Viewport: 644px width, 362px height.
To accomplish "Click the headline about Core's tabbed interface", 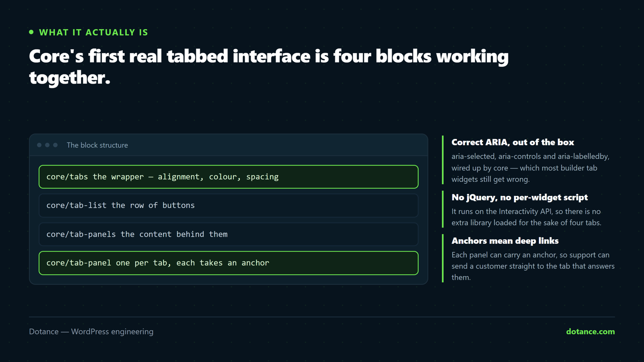I will coord(269,67).
